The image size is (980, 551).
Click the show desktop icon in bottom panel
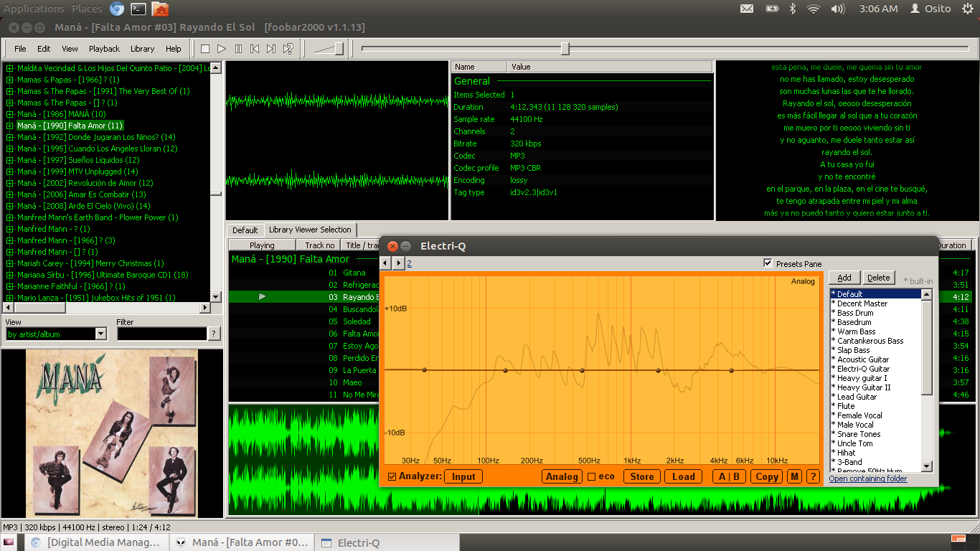click(9, 542)
